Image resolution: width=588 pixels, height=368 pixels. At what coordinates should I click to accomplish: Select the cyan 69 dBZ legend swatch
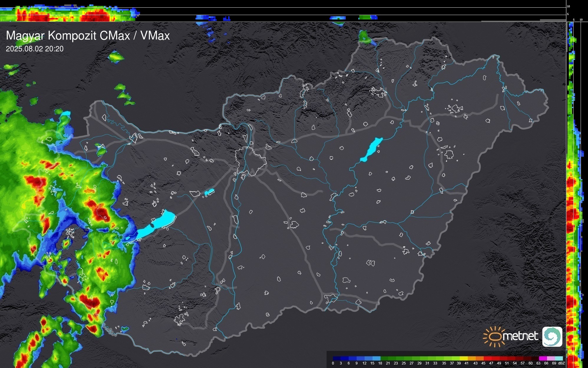559,358
